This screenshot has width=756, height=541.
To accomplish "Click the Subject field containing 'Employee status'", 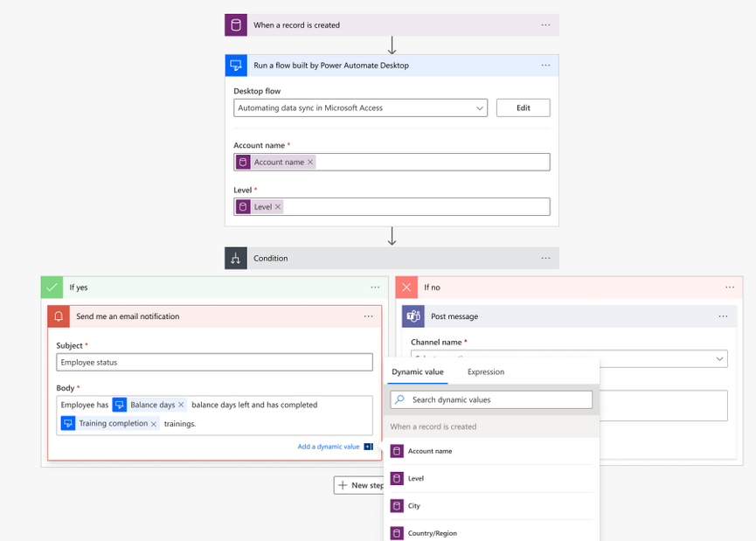I will (x=214, y=363).
